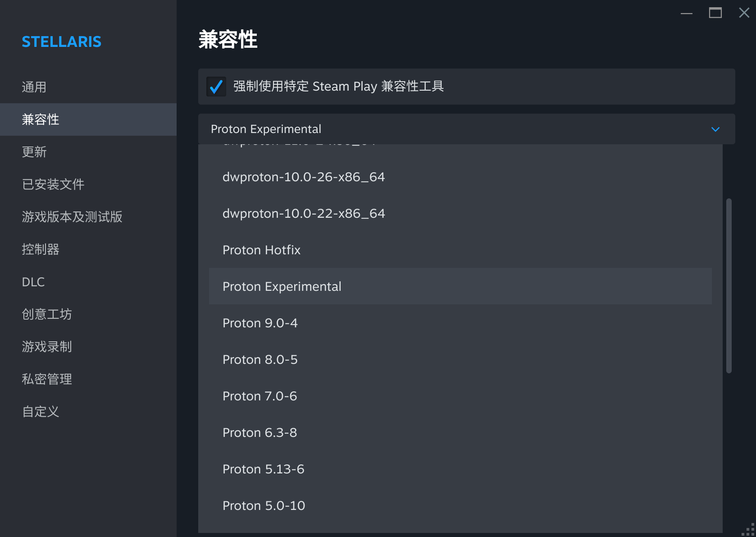Select the 兼容性 sidebar tab
Viewport: 756px width, 537px height.
pos(88,119)
